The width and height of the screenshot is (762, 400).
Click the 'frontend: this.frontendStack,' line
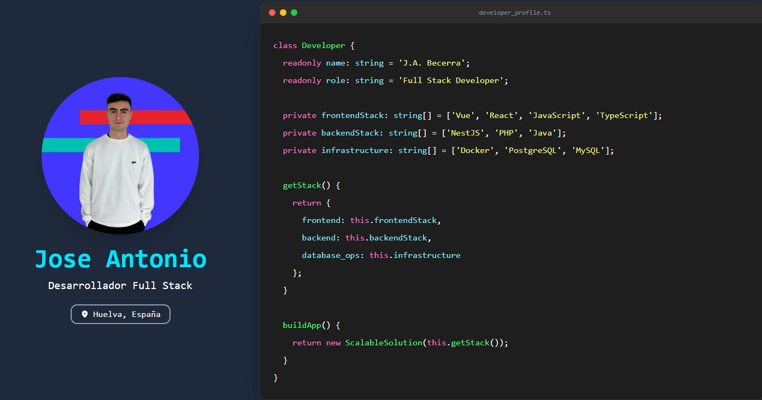tap(371, 220)
